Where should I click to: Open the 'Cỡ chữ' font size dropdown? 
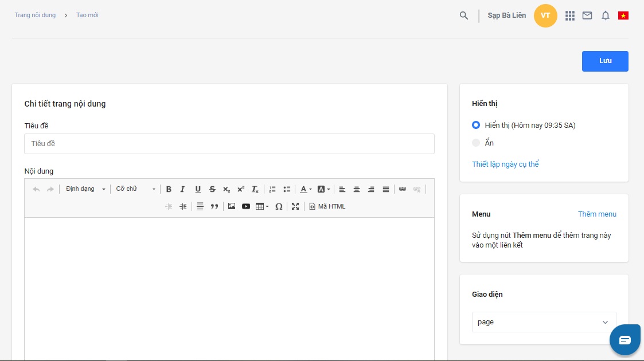coord(135,189)
